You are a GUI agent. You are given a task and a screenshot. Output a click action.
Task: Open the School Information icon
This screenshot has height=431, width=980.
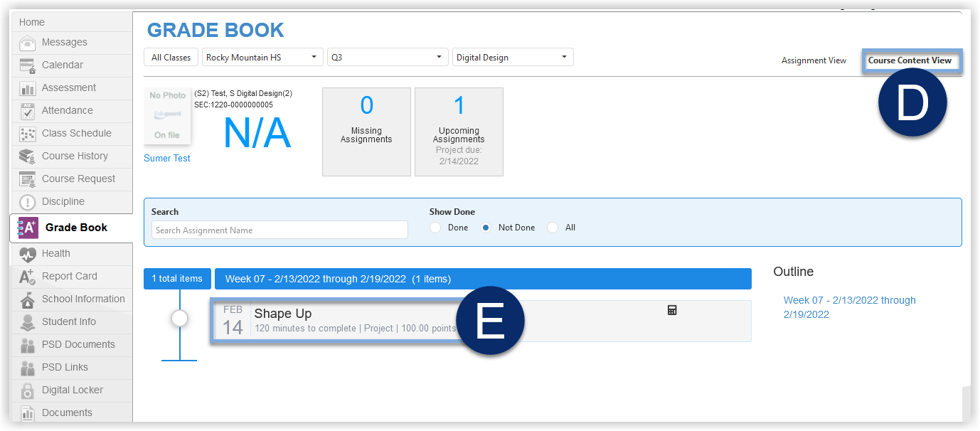[28, 299]
